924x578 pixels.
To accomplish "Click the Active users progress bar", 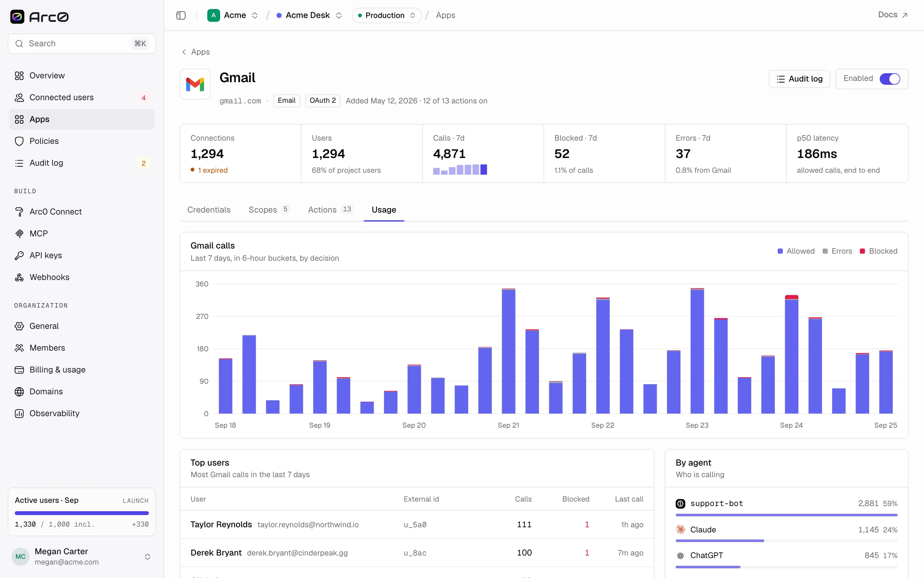I will (82, 513).
